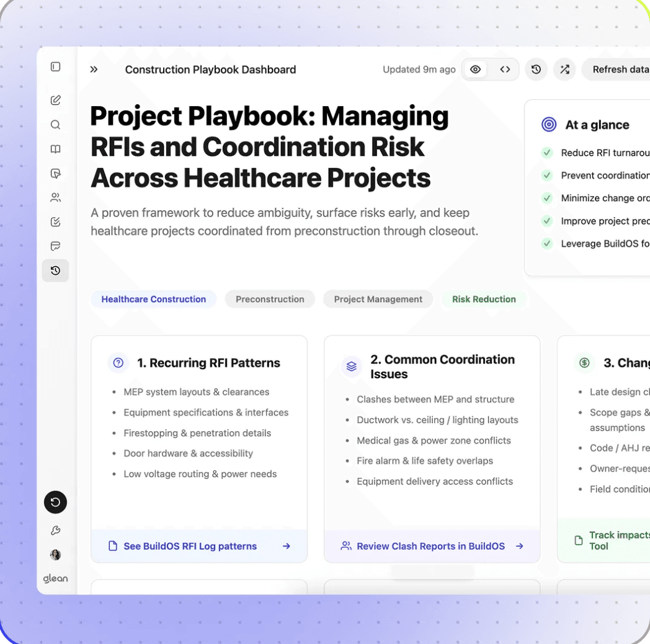Click question mark icon on RFI Patterns card
650x644 pixels.
coord(118,363)
